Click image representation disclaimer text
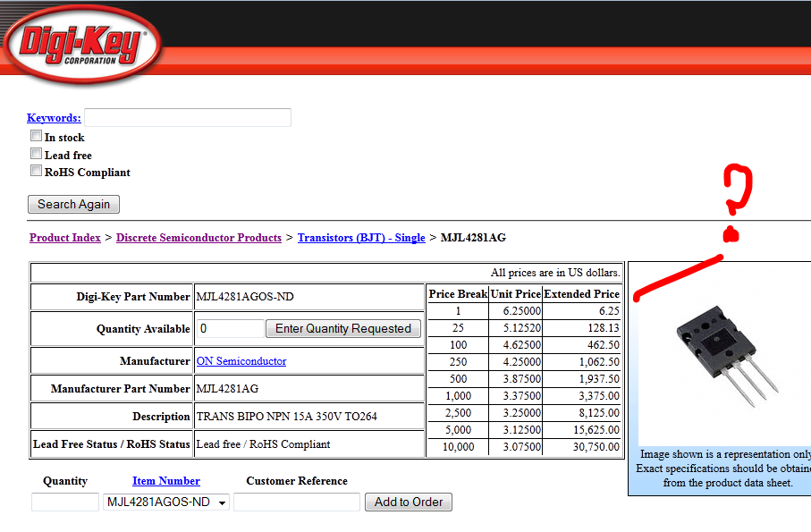Viewport: 811px width, 532px height. click(724, 469)
